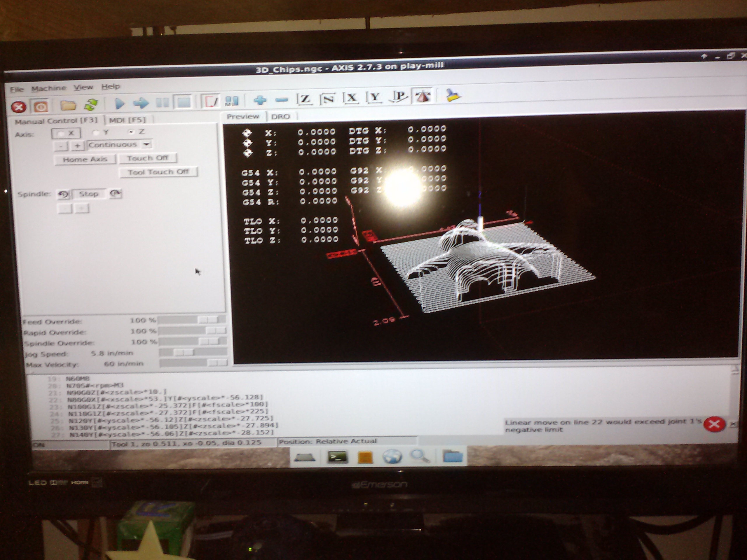Viewport: 747px width, 560px height.
Task: Open the Help menu
Action: coord(111,86)
